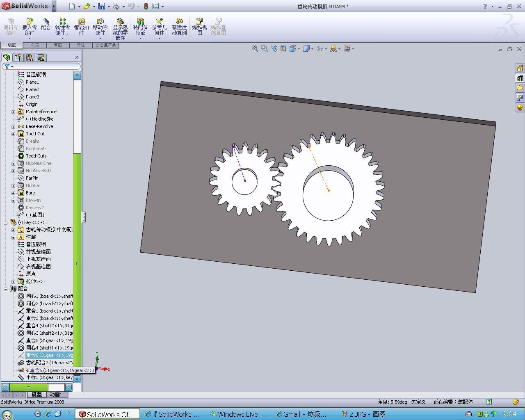Click Show Hidden Components (显示隐藏的零部件)
Viewport: 525px width, 420px height.
(x=120, y=29)
